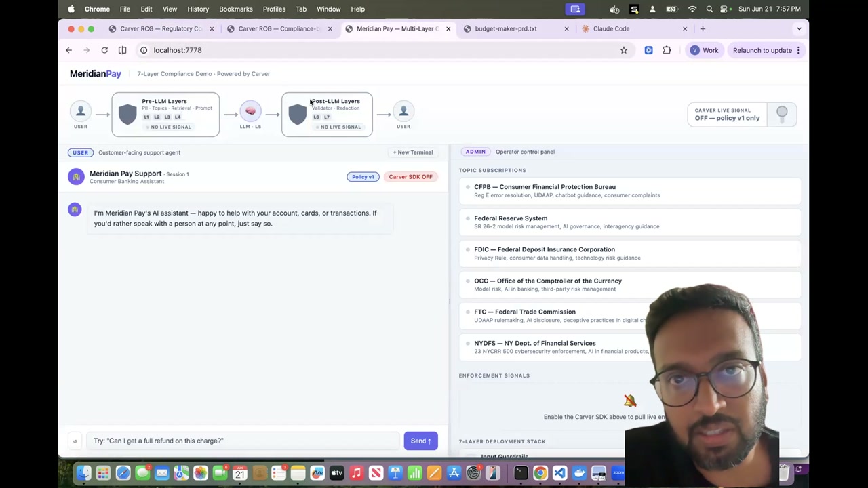Bookmark this page with the star icon

click(624, 50)
